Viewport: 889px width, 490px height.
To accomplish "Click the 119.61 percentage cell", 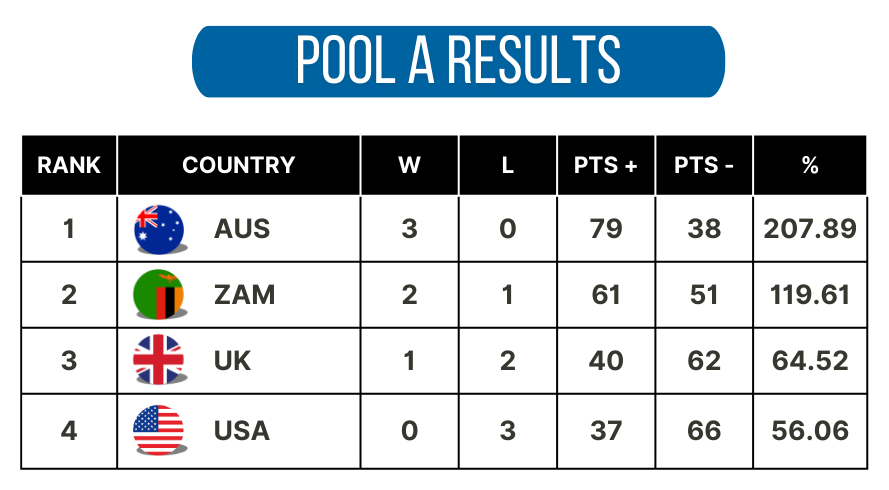I will coord(810,295).
